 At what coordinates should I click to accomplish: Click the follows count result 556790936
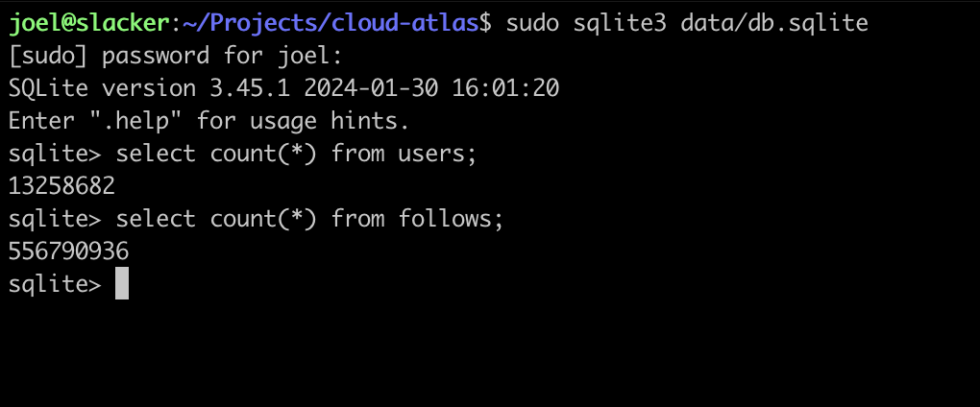tap(68, 251)
